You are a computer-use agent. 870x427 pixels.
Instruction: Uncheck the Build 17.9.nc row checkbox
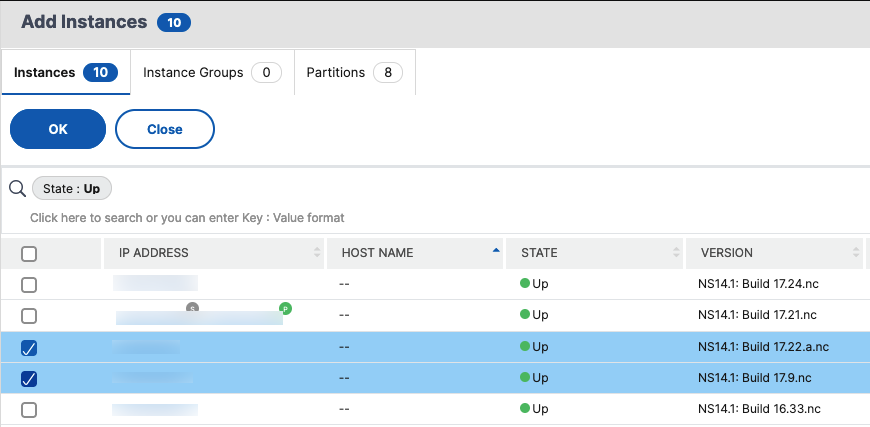(29, 379)
